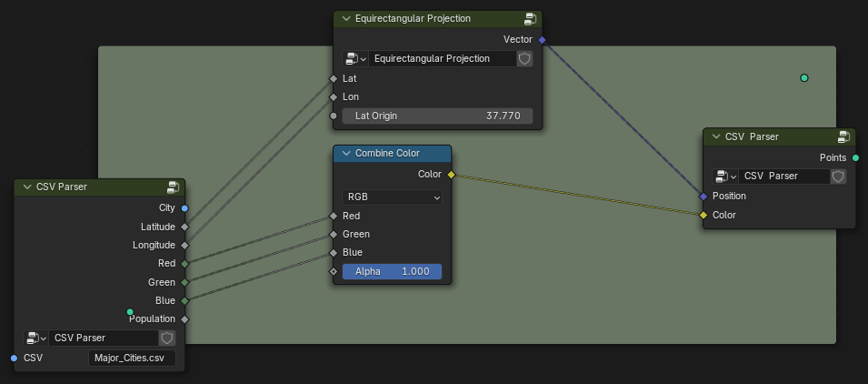Click the Vector output socket
The image size is (868, 384).
[x=542, y=39]
